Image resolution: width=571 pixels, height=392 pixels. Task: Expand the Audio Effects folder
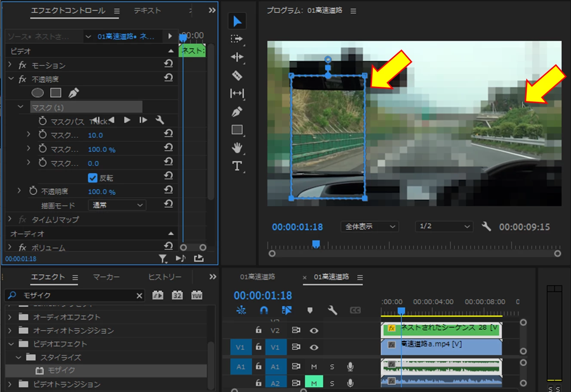(10, 317)
